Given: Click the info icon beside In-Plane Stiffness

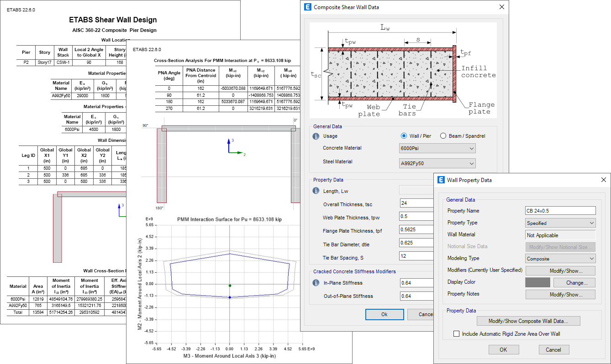Looking at the screenshot, I should click(x=316, y=283).
